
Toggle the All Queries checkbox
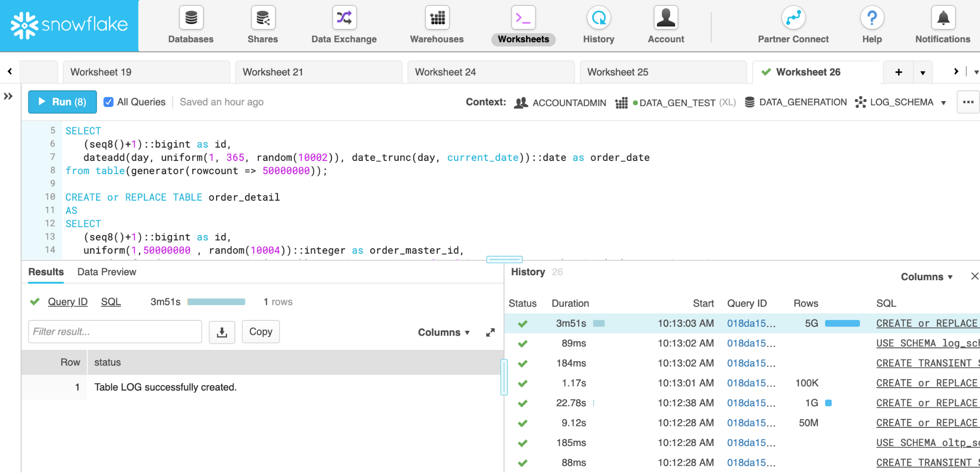[x=109, y=102]
